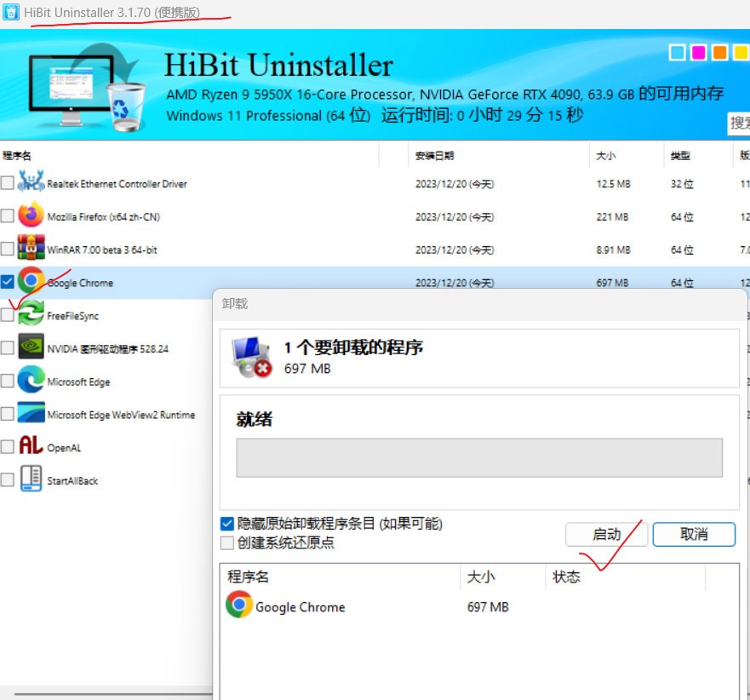Select the Microsoft Edge WebView2 Runtime name
Screen dimensions: 750x700
tap(122, 415)
